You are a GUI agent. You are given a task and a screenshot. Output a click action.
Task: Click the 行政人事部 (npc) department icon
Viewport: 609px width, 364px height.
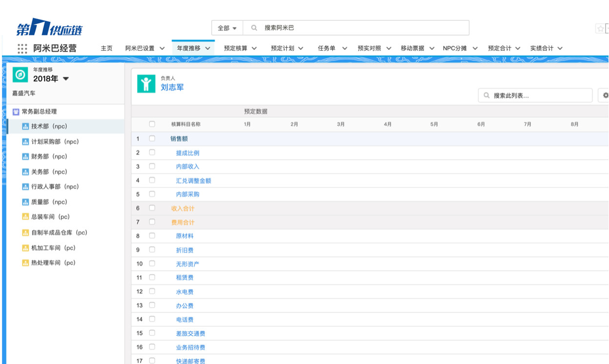tap(25, 187)
